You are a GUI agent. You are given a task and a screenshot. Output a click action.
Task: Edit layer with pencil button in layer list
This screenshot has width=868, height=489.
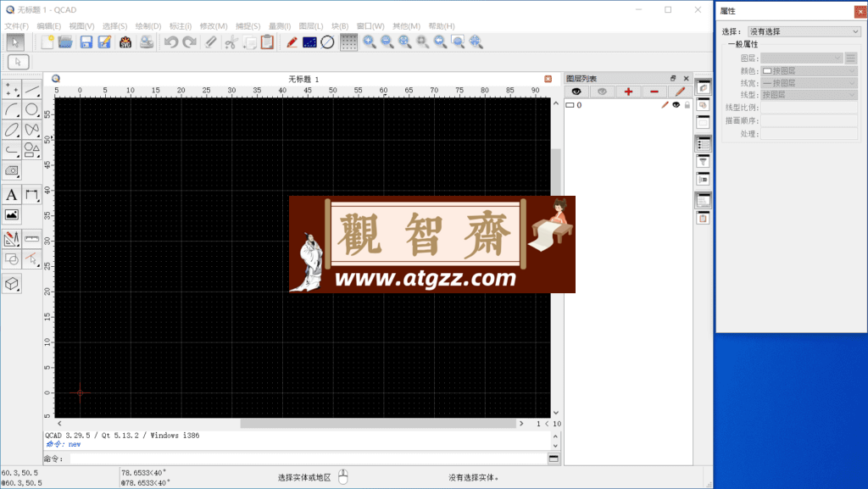tap(680, 92)
